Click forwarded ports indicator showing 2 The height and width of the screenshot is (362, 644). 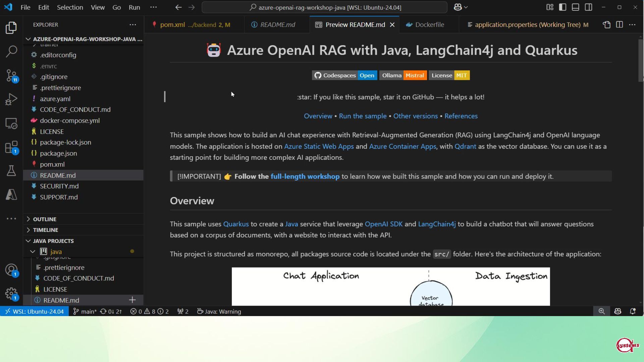183,311
